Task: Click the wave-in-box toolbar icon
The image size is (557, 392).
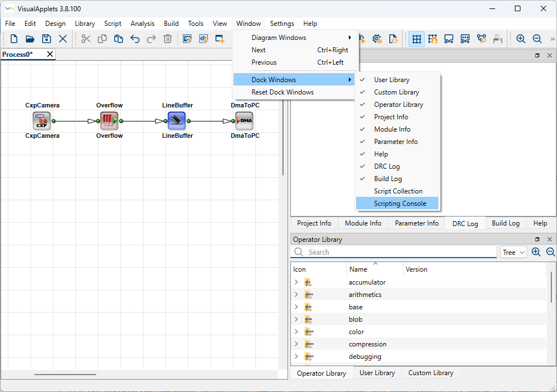Action: (x=465, y=39)
